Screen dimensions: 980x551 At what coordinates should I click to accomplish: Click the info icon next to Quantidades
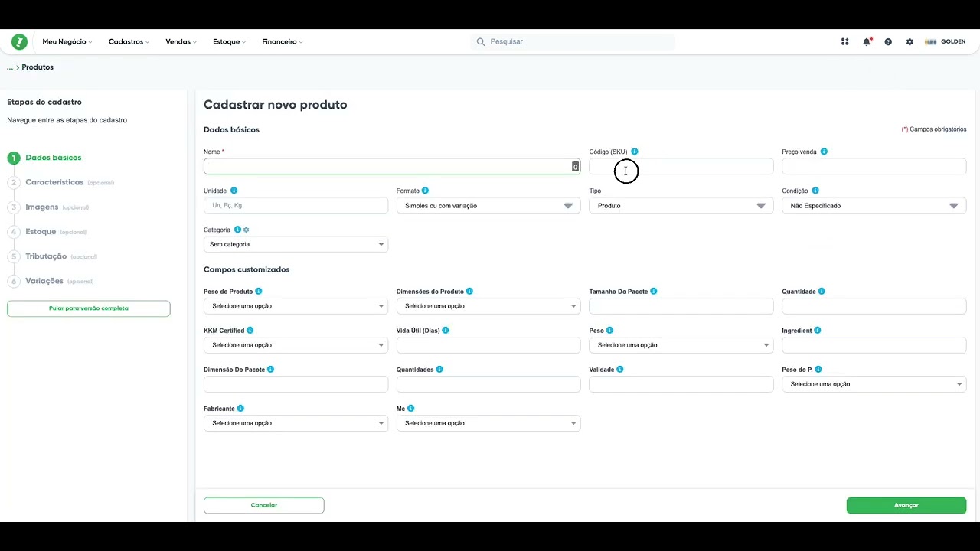(439, 370)
